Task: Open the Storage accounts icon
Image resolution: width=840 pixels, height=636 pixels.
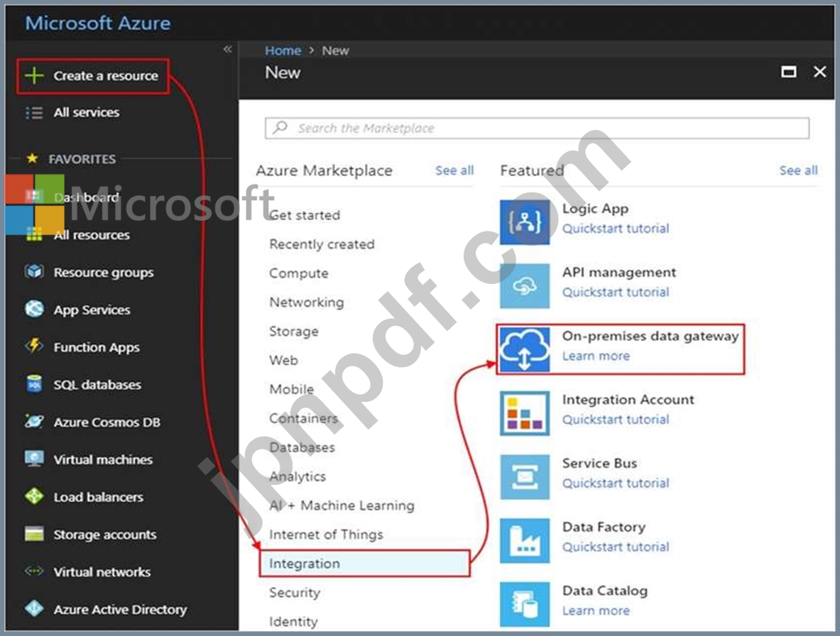Action: point(34,534)
